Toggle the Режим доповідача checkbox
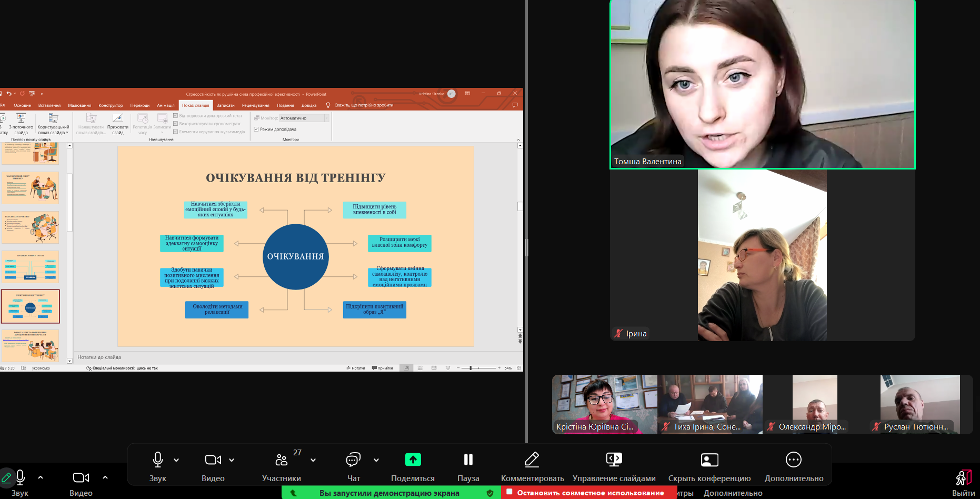The height and width of the screenshot is (499, 980). click(256, 129)
